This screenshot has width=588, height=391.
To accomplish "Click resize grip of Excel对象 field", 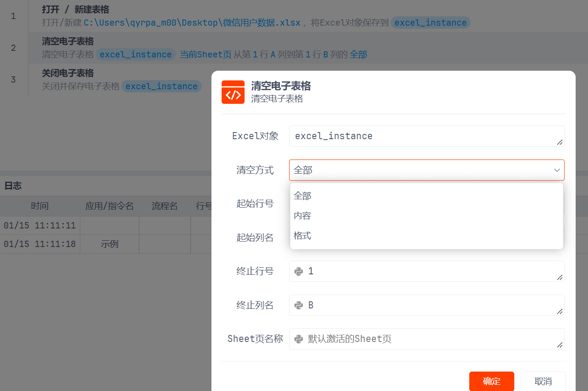I will (559, 142).
